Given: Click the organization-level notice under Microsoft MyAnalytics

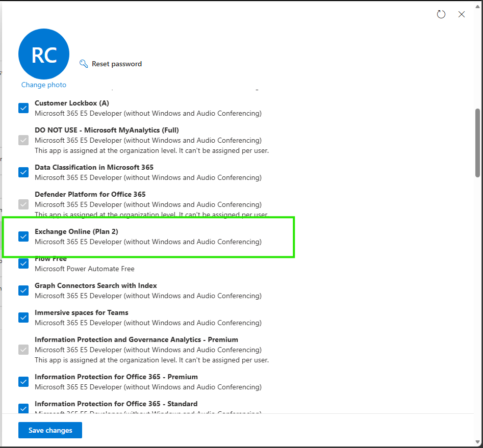Looking at the screenshot, I should click(x=151, y=150).
